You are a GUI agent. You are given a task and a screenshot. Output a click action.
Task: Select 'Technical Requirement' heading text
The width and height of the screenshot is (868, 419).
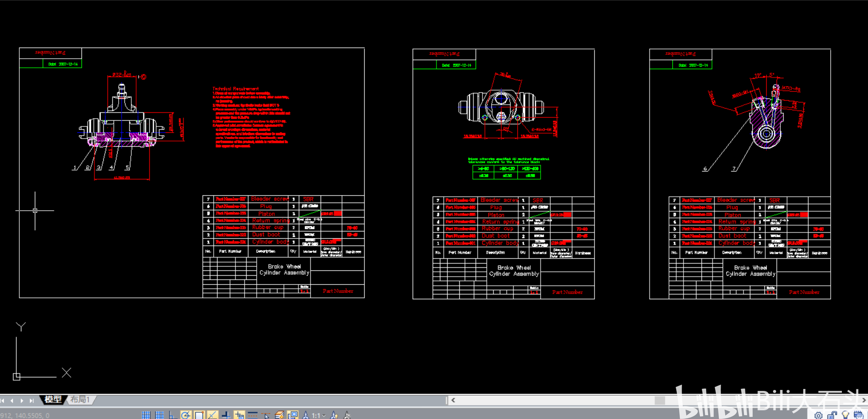coord(235,89)
